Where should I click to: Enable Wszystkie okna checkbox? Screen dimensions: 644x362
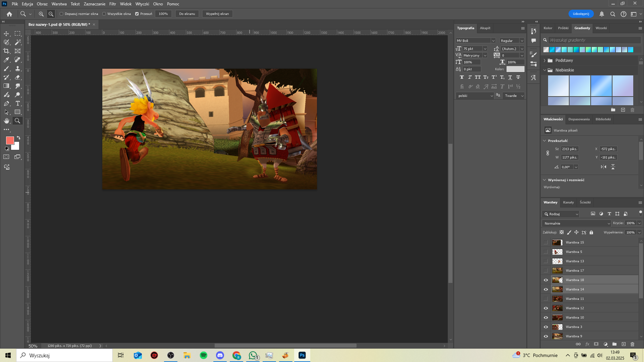coord(104,14)
